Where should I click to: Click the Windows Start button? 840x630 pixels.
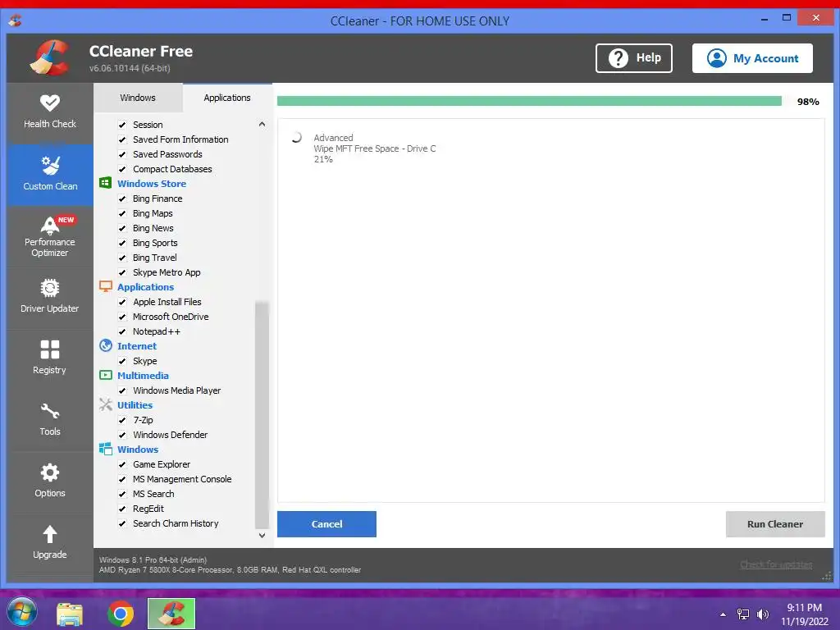22,613
